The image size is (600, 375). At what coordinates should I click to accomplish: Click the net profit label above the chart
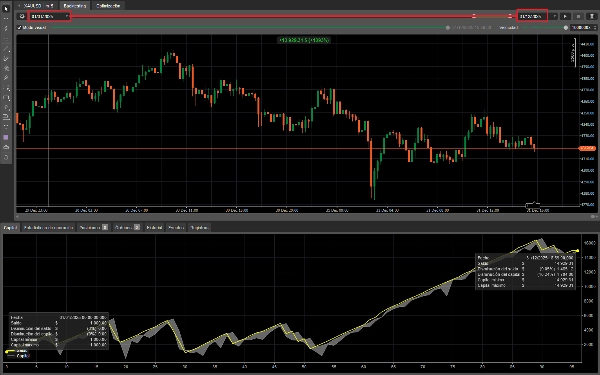[x=304, y=40]
